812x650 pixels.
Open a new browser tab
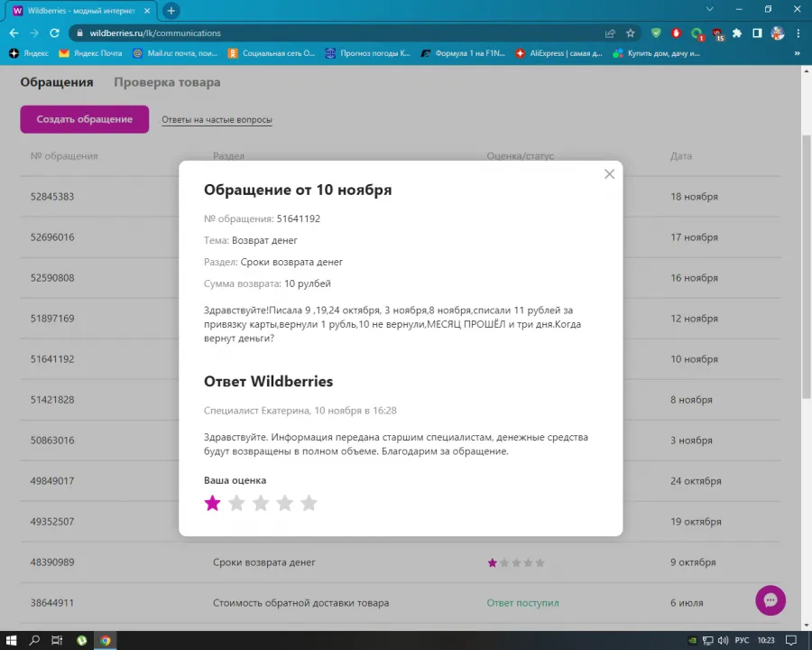(171, 10)
